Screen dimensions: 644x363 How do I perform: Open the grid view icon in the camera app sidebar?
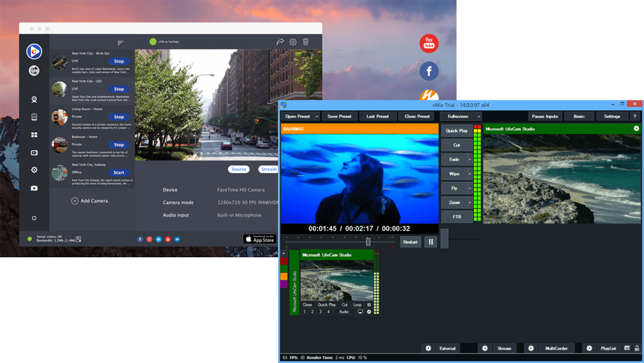click(x=34, y=135)
